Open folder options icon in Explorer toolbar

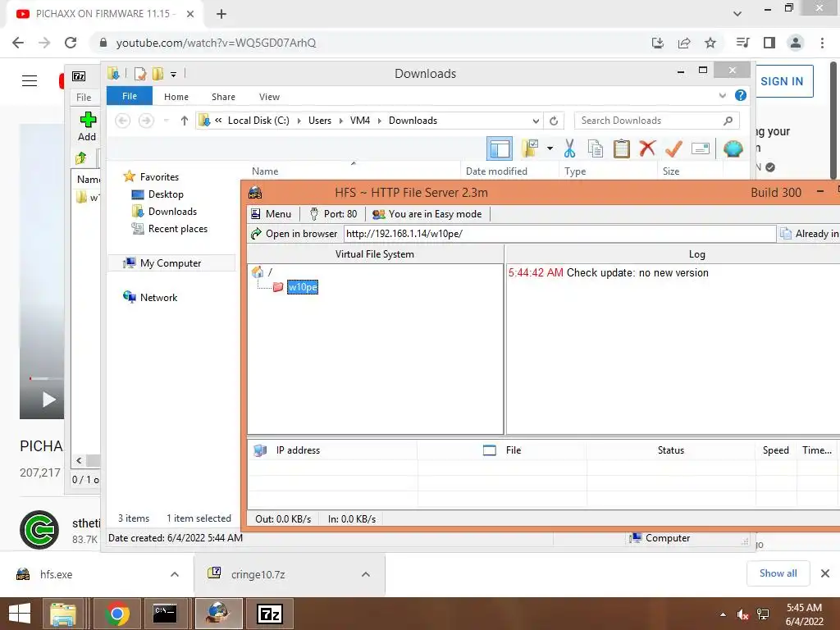click(x=530, y=148)
